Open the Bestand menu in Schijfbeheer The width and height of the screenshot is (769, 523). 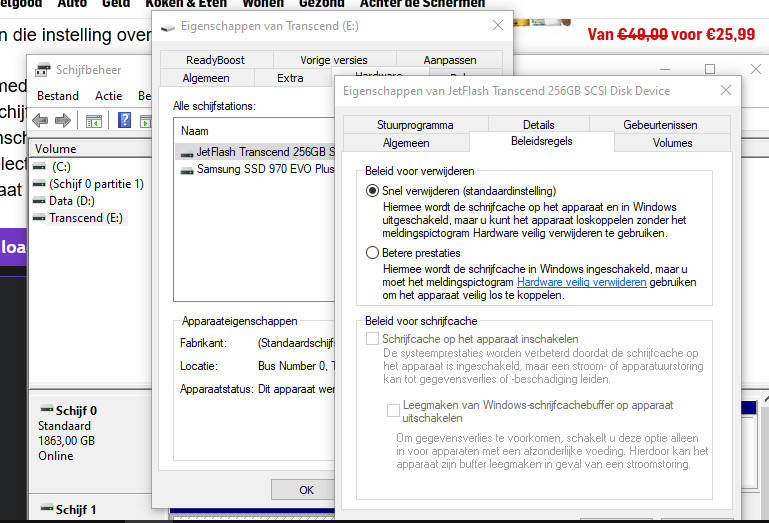coord(58,96)
